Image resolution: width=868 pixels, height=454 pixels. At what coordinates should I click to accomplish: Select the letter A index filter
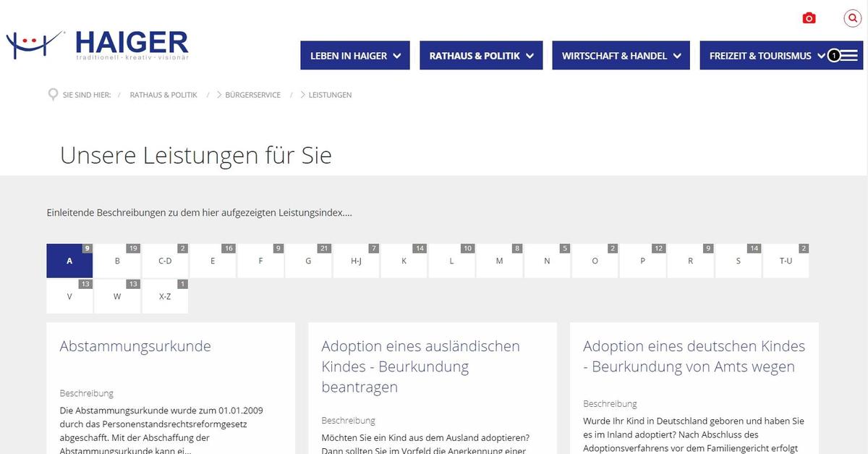tap(69, 261)
